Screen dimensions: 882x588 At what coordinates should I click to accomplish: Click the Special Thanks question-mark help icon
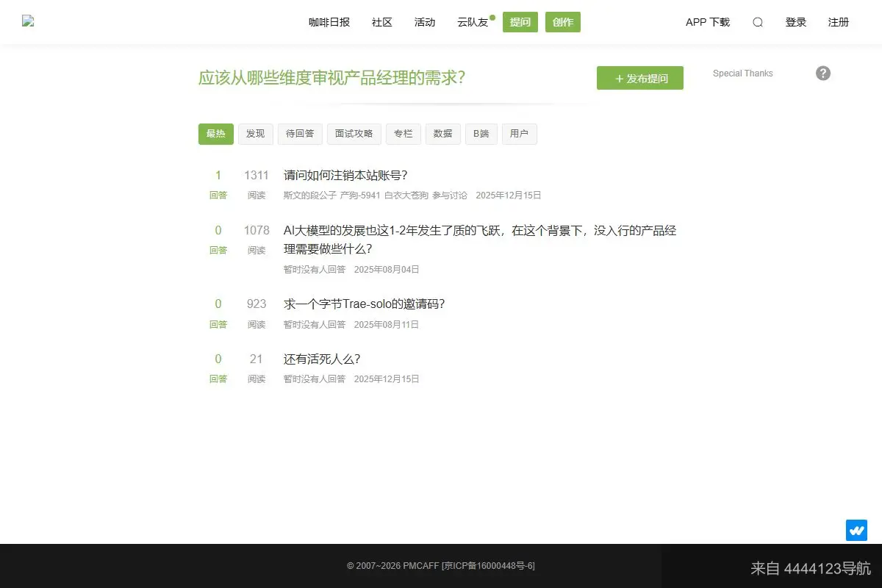tap(822, 73)
